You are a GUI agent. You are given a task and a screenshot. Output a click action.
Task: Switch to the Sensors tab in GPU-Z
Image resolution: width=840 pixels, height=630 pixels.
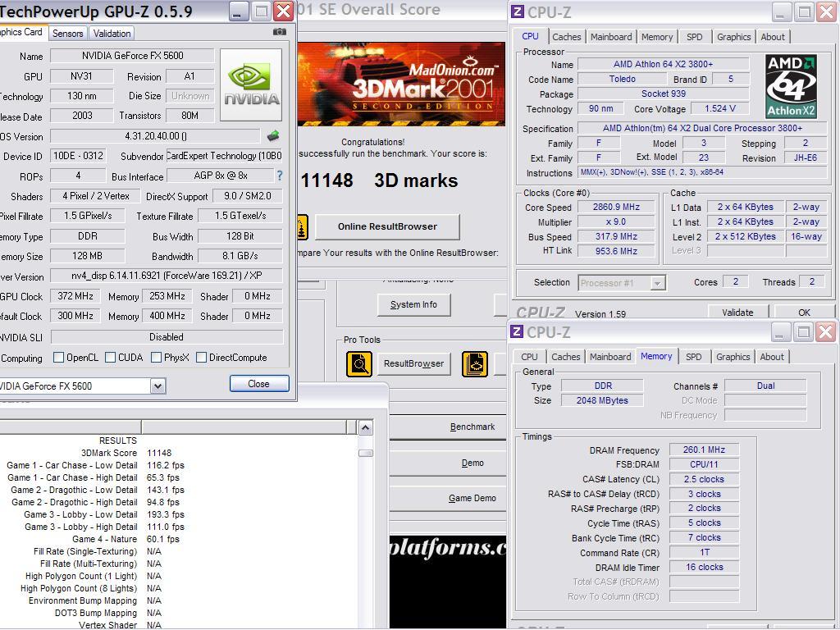(68, 33)
